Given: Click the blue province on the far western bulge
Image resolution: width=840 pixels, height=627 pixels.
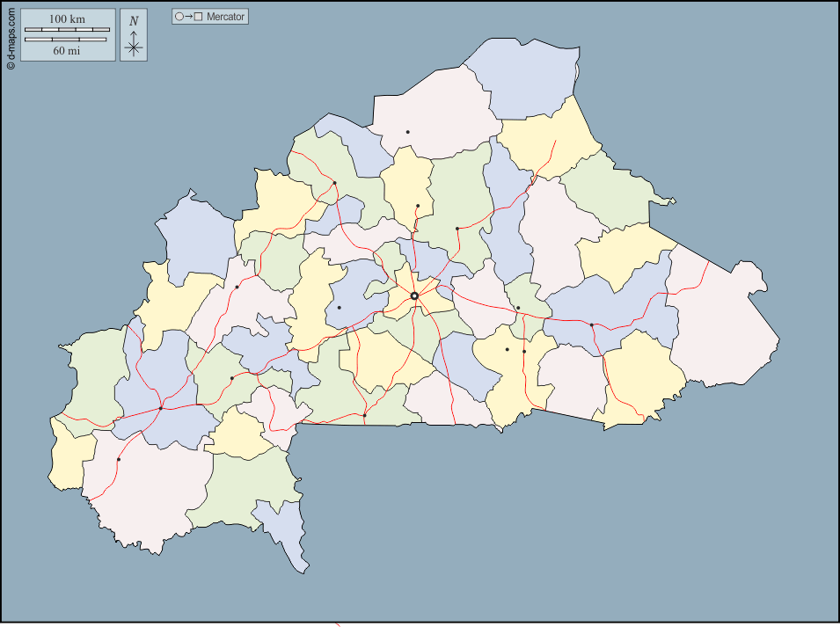Looking at the screenshot, I should coord(192,237).
